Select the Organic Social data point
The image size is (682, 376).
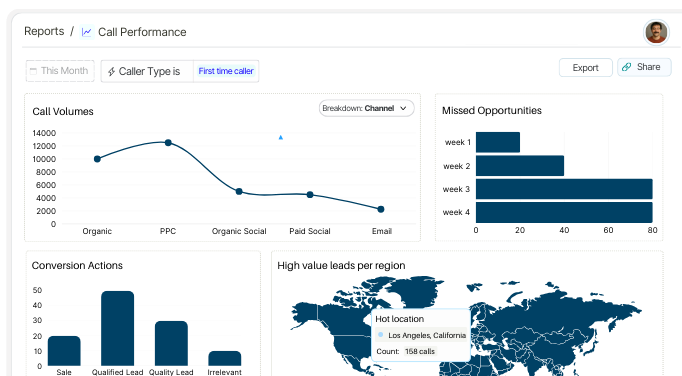239,191
